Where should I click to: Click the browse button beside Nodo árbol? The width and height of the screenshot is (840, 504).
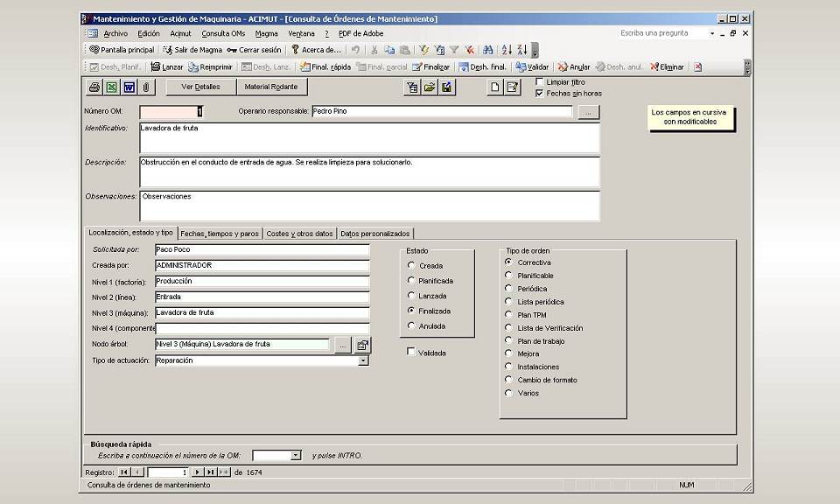coord(342,346)
